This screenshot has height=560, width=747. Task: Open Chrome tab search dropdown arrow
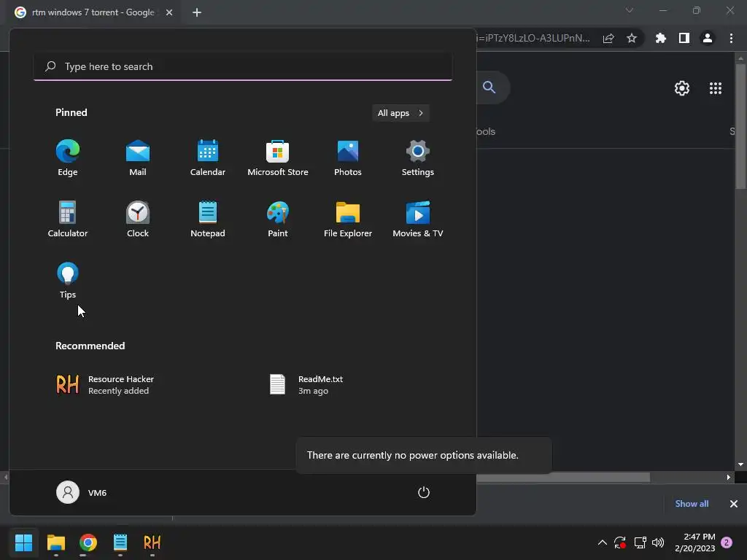pos(630,10)
